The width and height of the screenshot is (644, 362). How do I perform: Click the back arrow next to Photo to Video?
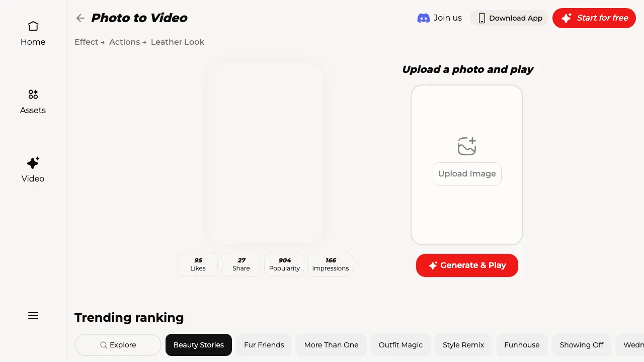[80, 18]
